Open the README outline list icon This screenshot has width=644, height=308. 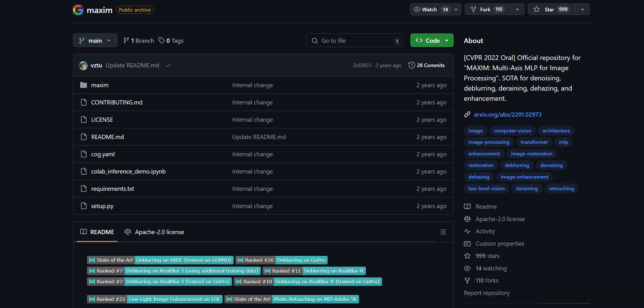click(x=443, y=232)
